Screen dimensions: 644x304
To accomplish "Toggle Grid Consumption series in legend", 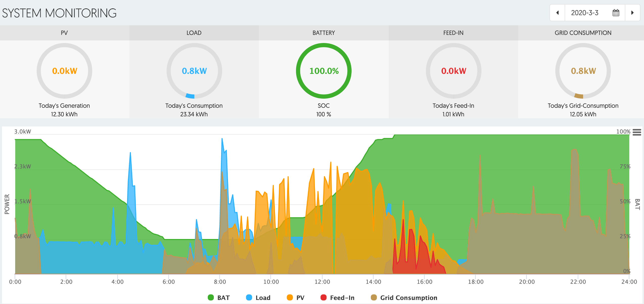I will click(x=404, y=298).
